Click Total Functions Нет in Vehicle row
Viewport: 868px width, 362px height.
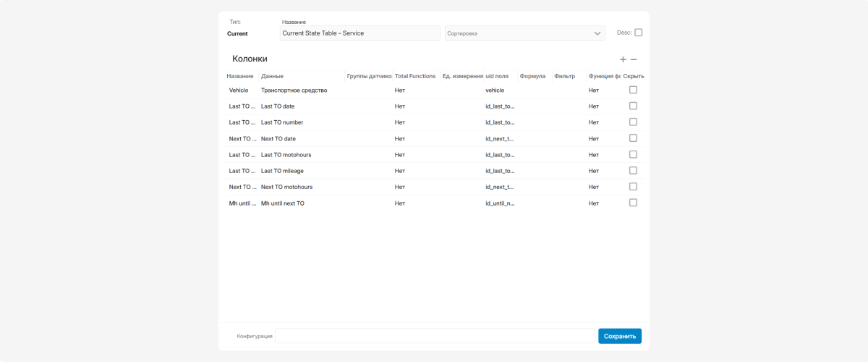pos(400,90)
